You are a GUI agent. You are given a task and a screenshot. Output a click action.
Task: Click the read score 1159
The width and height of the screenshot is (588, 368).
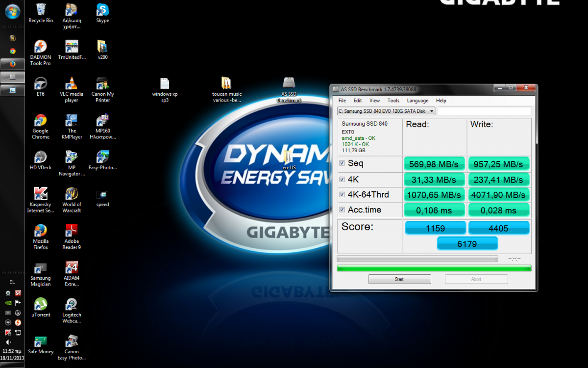pos(435,228)
